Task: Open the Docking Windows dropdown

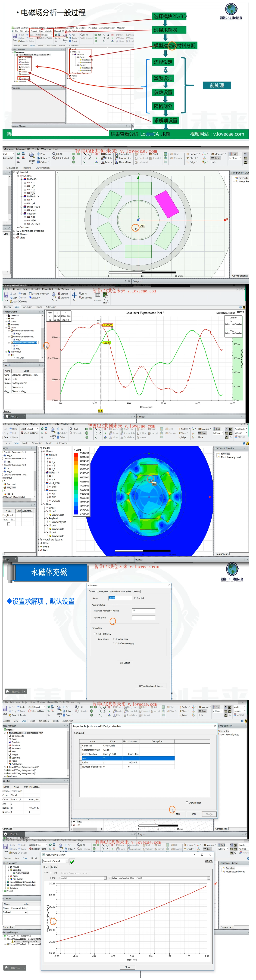Action: (x=39, y=294)
